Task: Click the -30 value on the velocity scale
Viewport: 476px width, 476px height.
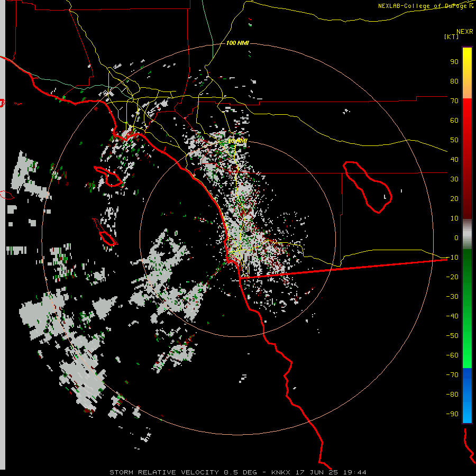Action: click(452, 297)
